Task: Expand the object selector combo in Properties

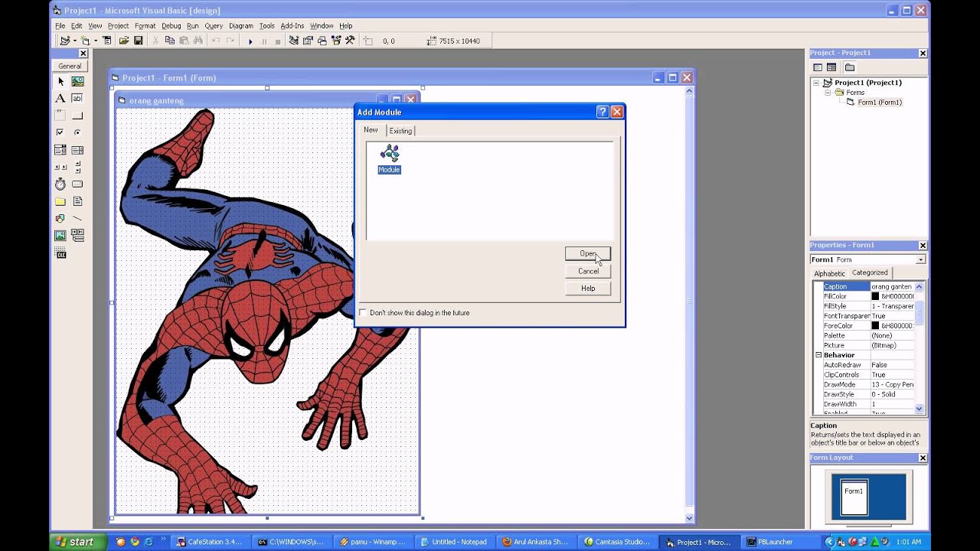Action: tap(920, 259)
